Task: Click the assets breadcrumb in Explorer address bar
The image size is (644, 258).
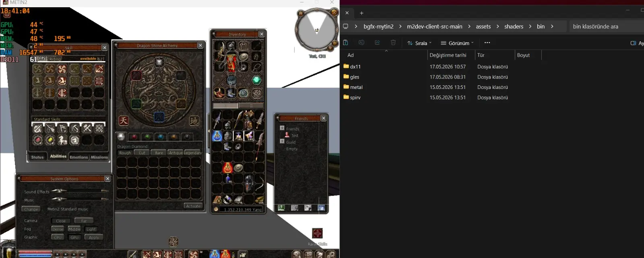Action: pyautogui.click(x=483, y=27)
